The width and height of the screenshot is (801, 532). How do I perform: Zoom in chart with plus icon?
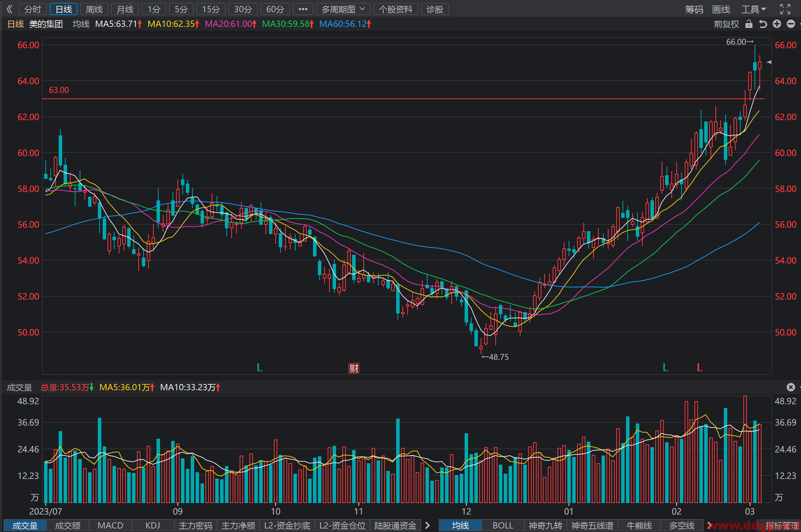(x=777, y=24)
